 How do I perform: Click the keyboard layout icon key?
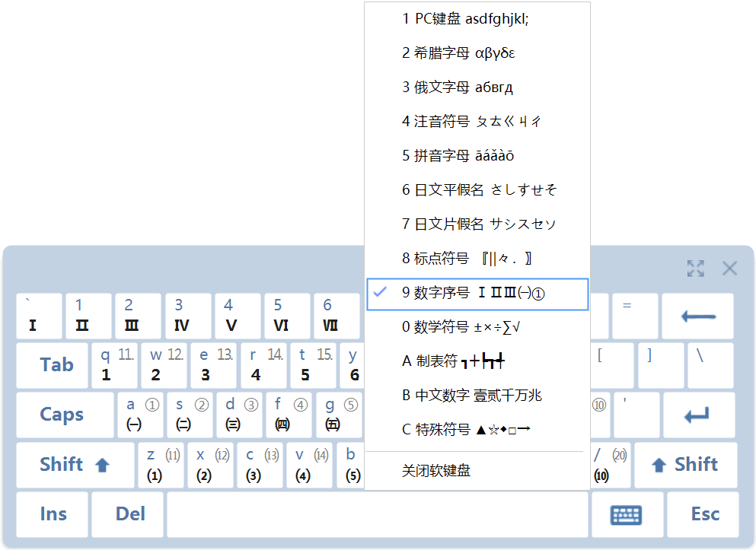coord(627,514)
